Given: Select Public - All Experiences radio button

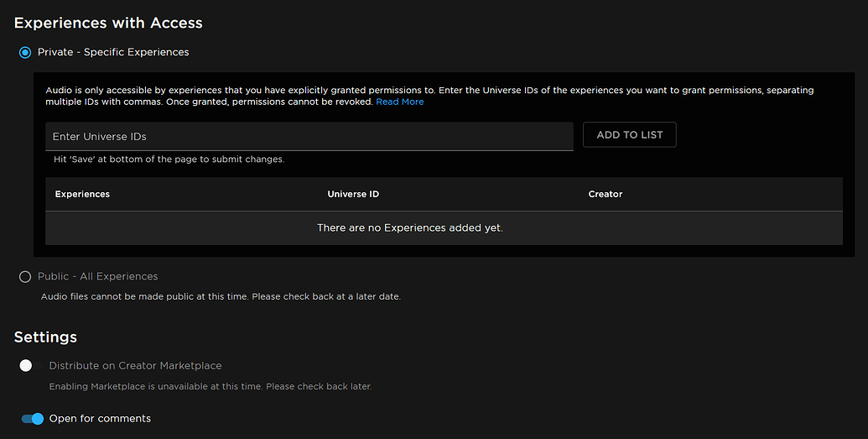Looking at the screenshot, I should pyautogui.click(x=25, y=277).
